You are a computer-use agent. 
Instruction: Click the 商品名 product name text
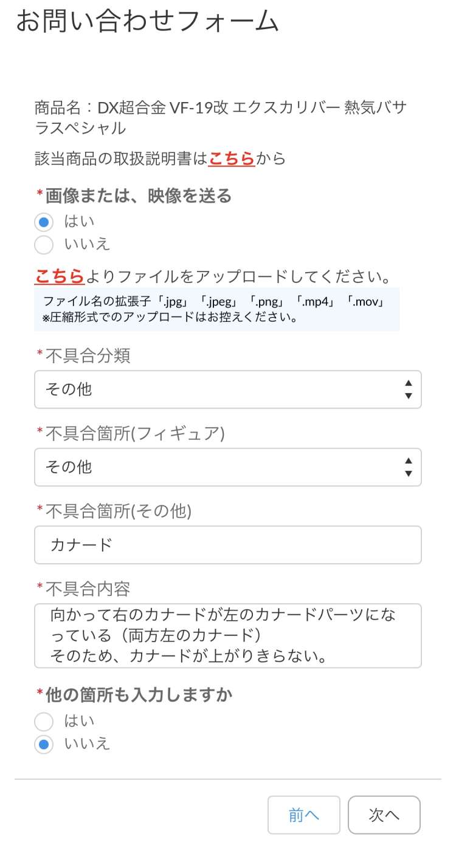220,118
